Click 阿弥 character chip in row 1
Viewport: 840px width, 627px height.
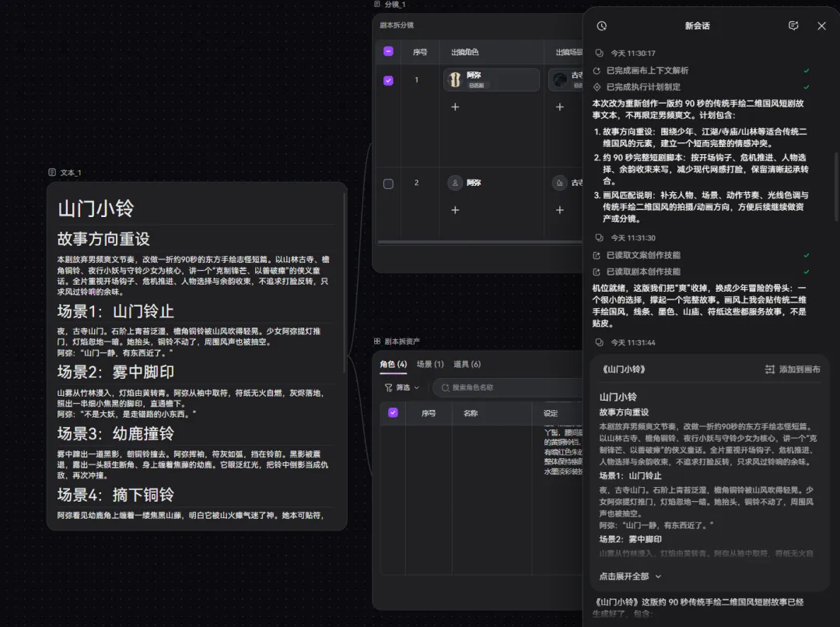coord(492,80)
